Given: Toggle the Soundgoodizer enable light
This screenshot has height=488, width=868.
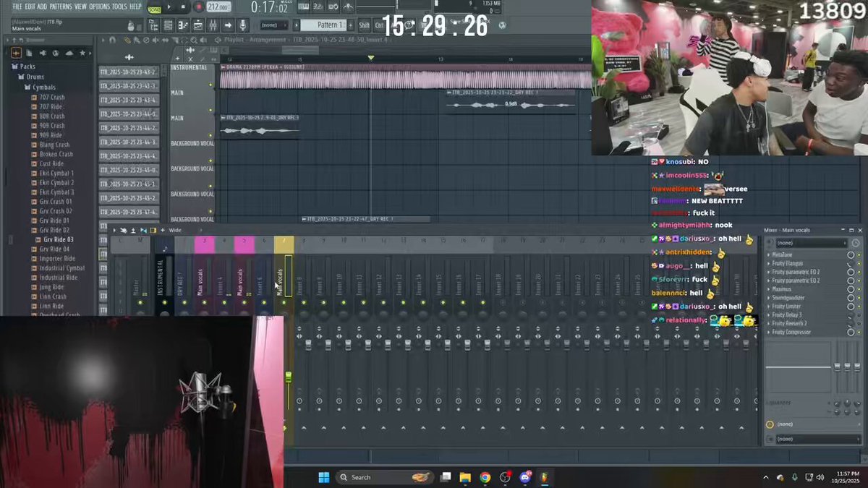Looking at the screenshot, I should pos(859,298).
